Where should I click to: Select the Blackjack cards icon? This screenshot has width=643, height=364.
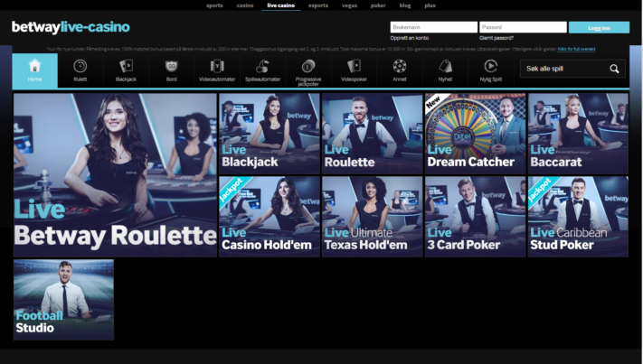[x=126, y=66]
